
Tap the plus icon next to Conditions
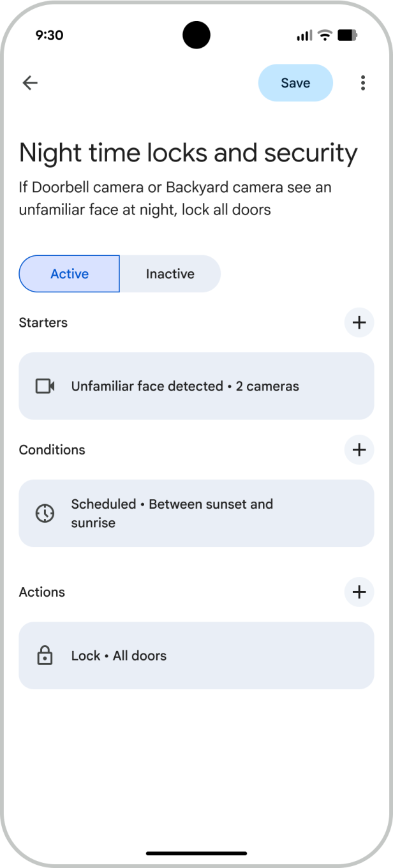(x=359, y=450)
